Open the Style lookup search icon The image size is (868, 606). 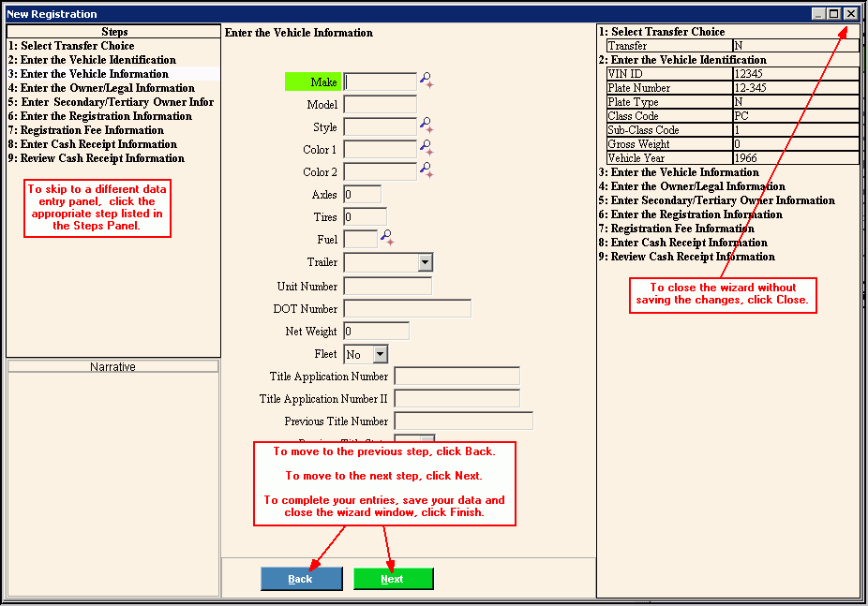(427, 126)
